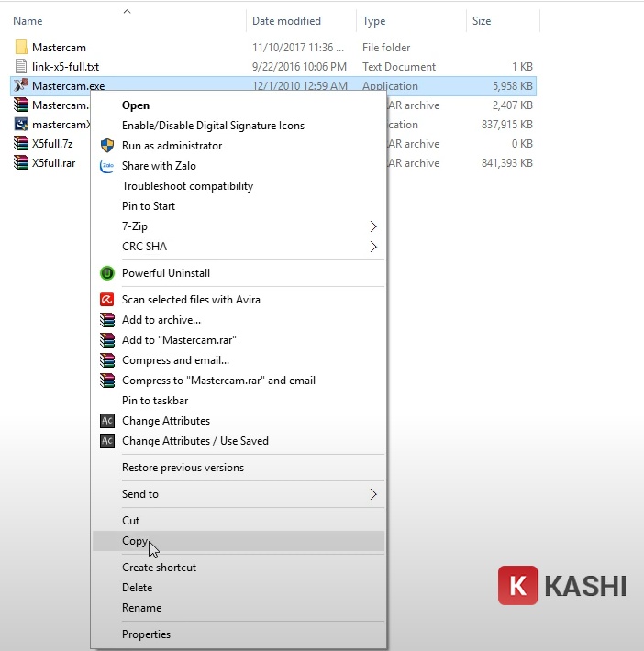This screenshot has height=651, width=644.
Task: Click the Mastercam RAR archive icon
Action: tap(21, 105)
